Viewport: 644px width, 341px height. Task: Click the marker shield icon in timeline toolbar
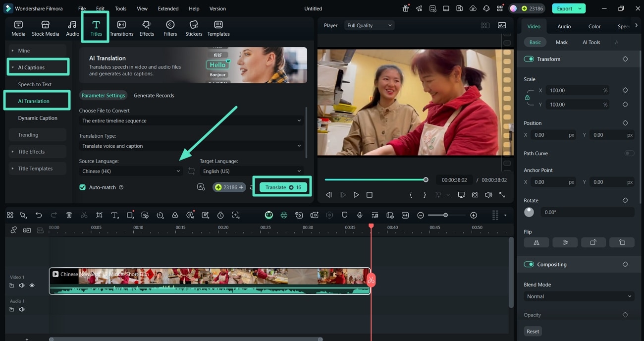point(344,215)
